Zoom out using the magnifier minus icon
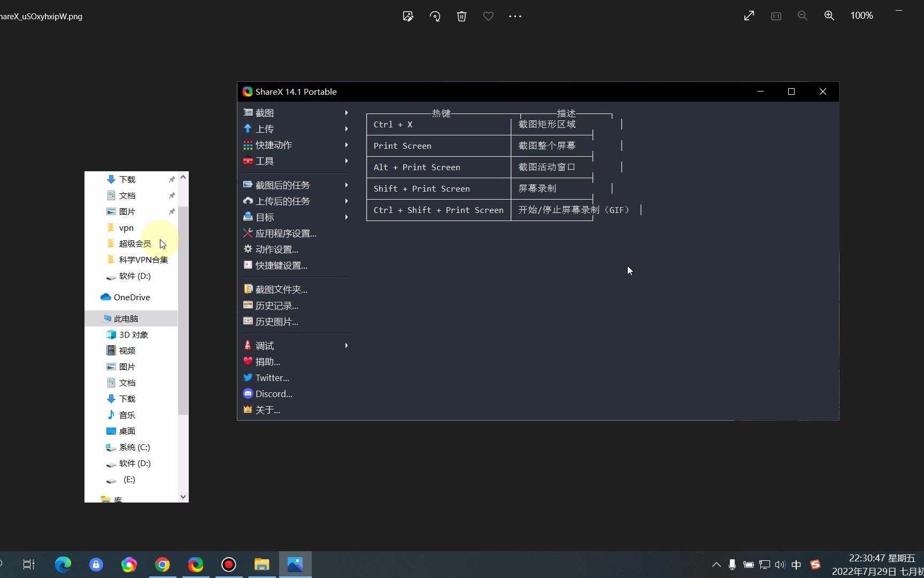The width and height of the screenshot is (924, 578). point(803,16)
